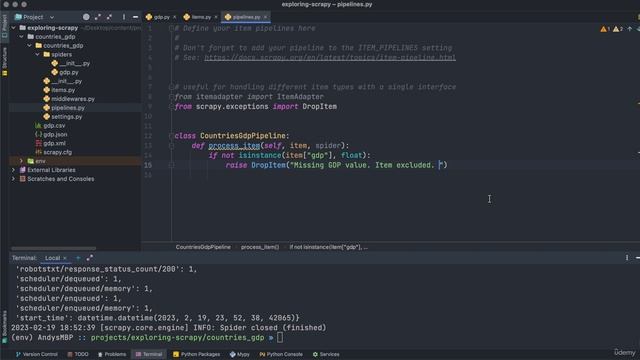
Task: Click 'DropItem' on the import line
Action: tap(320, 107)
